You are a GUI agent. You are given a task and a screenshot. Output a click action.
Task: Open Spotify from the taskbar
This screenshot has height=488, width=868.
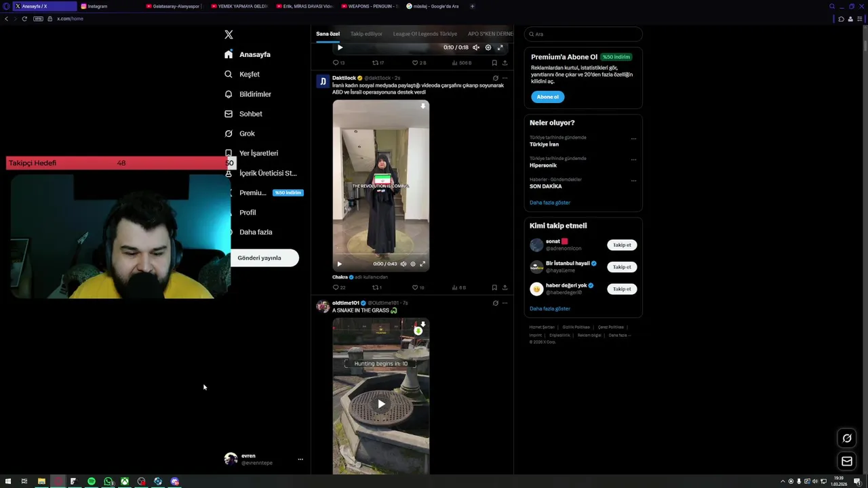click(x=92, y=481)
